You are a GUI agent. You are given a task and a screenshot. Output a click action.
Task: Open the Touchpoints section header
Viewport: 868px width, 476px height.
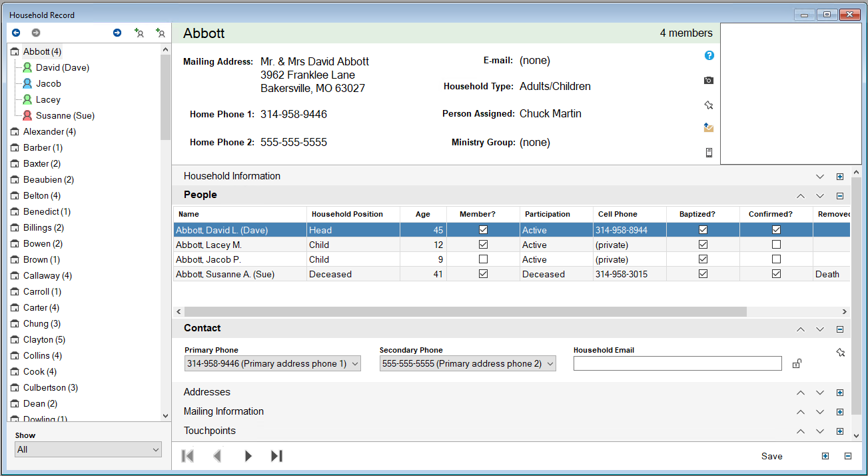[x=210, y=431]
